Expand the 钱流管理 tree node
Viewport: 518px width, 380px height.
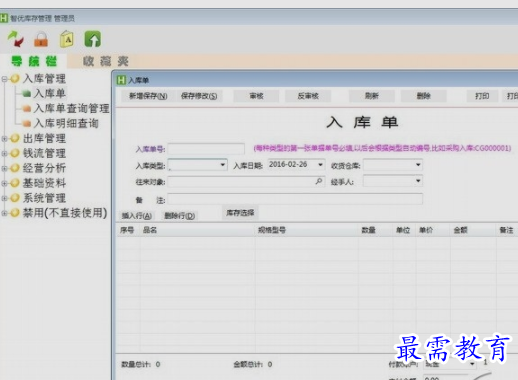click(4, 154)
